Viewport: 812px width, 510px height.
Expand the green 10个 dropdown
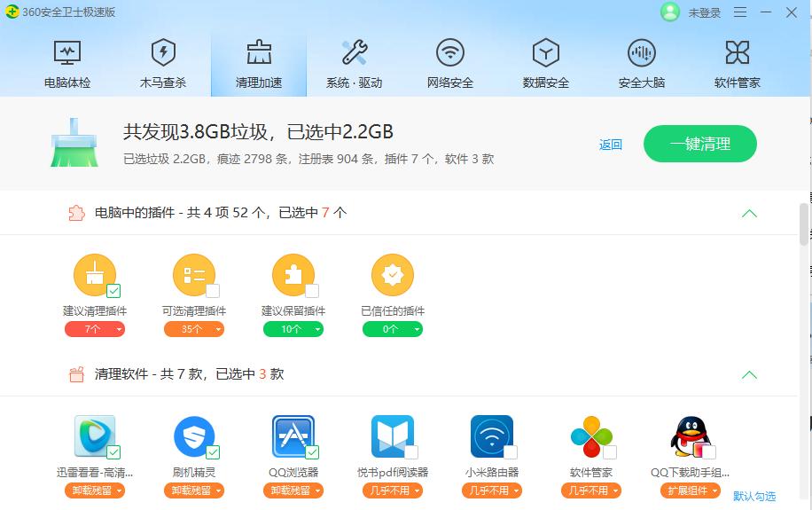click(293, 329)
